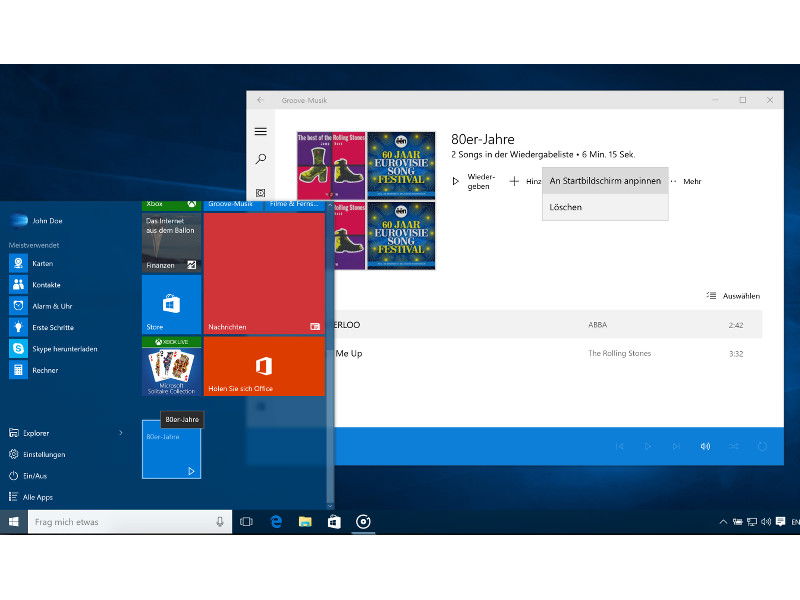The image size is (800, 600).
Task: Click the Groove Musik taskbar icon
Action: [363, 521]
